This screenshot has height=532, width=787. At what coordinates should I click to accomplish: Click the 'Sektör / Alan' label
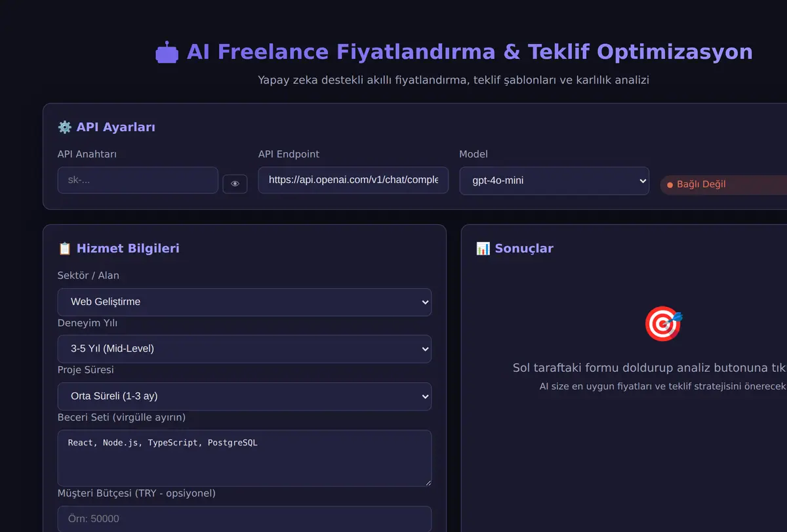(x=89, y=276)
